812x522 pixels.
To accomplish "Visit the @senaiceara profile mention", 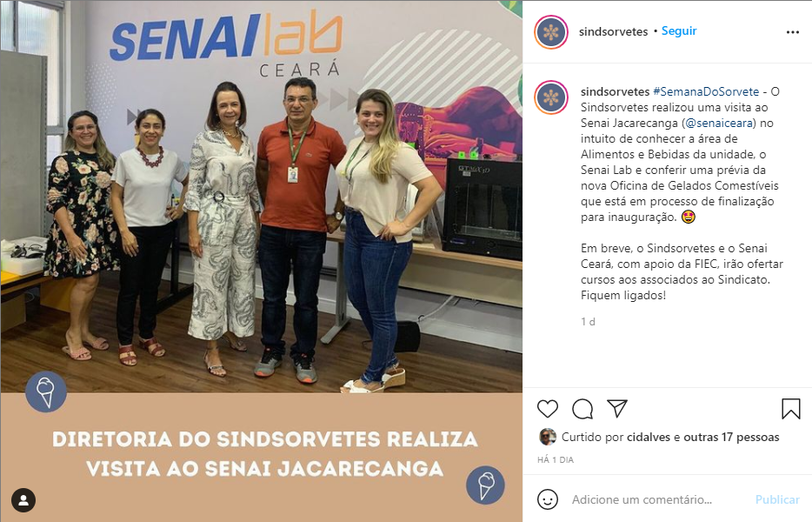I will [721, 124].
